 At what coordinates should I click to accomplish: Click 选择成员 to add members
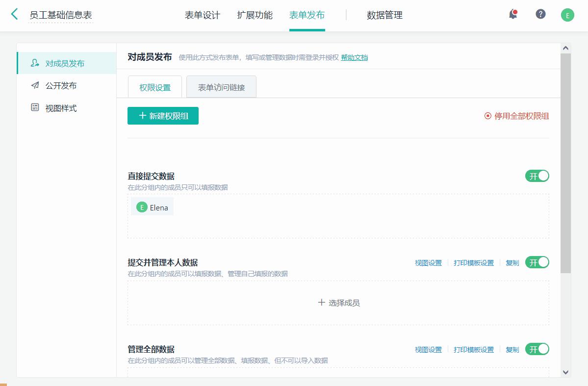(x=339, y=303)
